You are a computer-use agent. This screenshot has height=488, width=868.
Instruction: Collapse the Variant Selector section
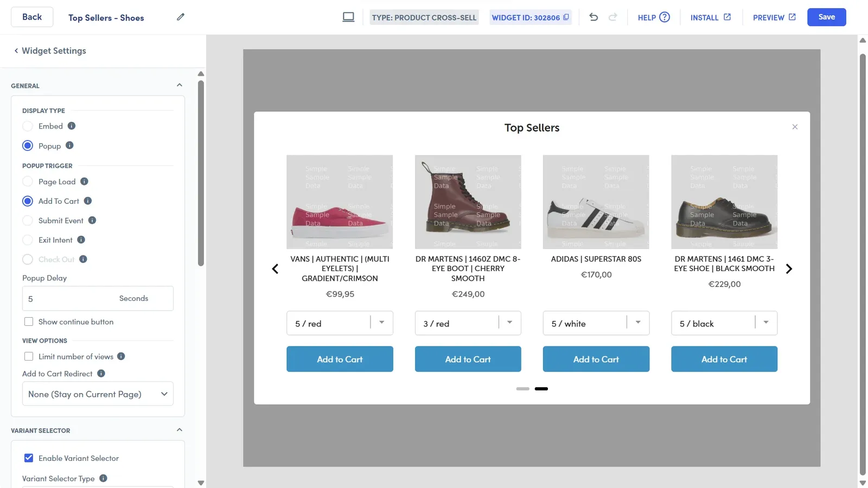click(x=180, y=430)
